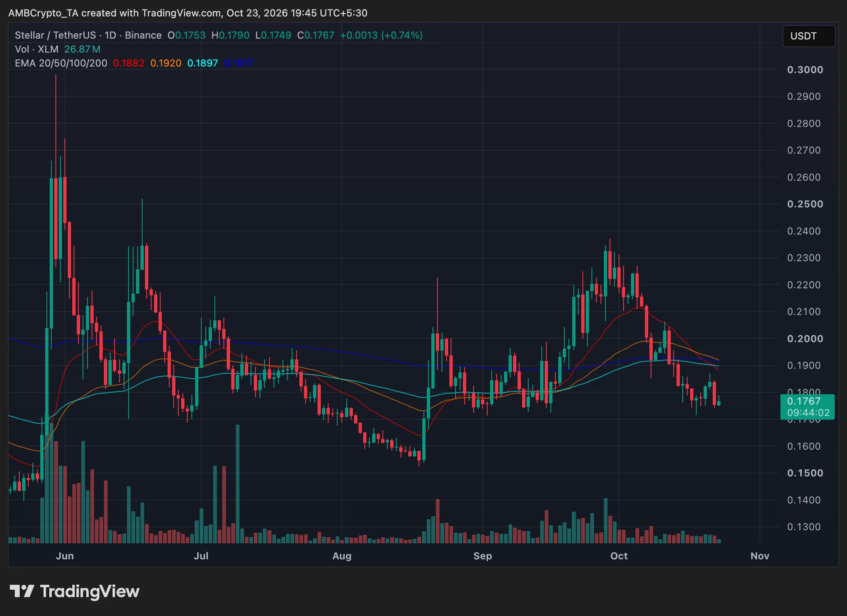Click the volume value 26.87 M
847x616 pixels.
[82, 49]
